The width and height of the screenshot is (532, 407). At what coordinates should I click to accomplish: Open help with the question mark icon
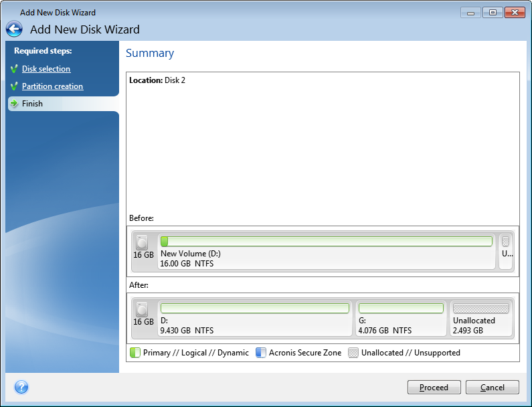coord(21,387)
